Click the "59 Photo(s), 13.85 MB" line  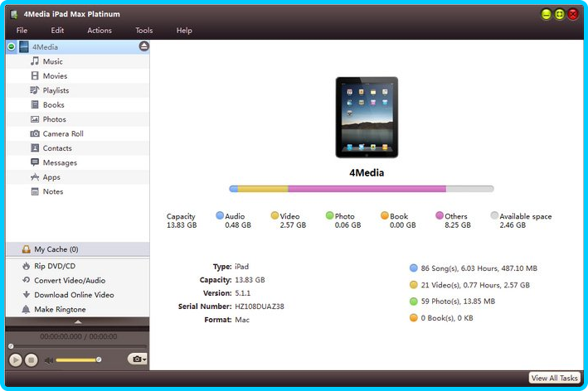[458, 301]
